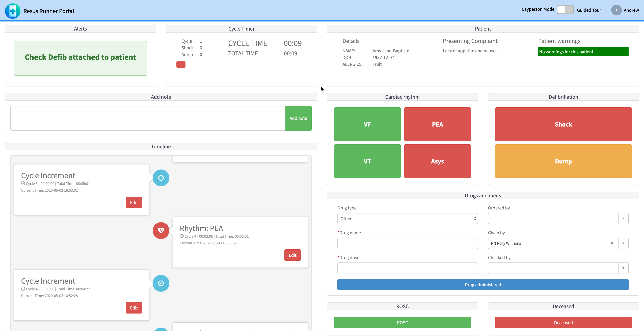Mark patient ROSC
Screen dimensions: 644x336
402,323
